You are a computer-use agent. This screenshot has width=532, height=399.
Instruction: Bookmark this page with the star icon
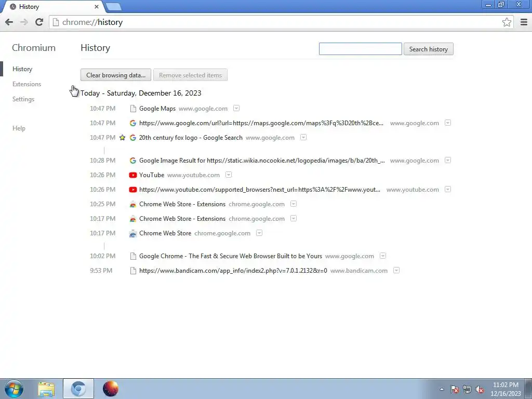coord(507,22)
